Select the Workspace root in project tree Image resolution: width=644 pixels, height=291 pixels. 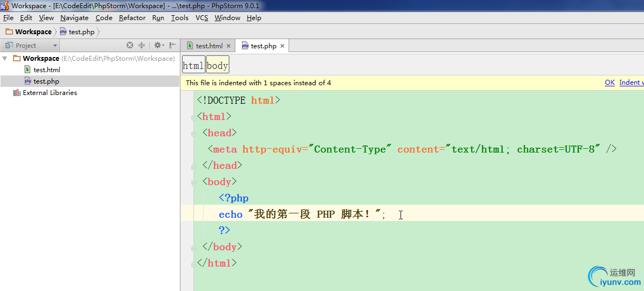point(41,58)
